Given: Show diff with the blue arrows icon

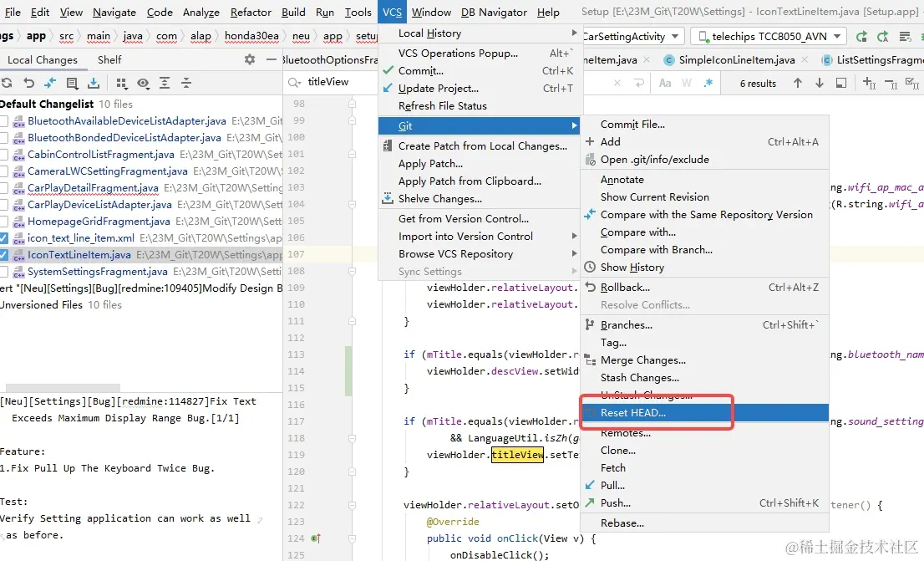Looking at the screenshot, I should [50, 83].
